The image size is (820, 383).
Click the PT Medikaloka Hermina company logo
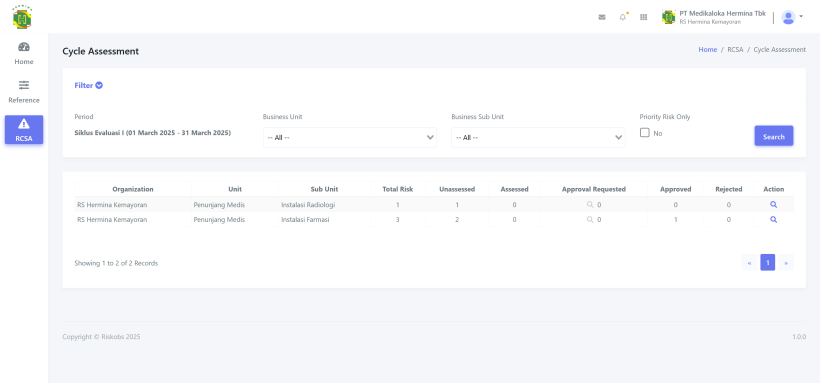pyautogui.click(x=668, y=17)
